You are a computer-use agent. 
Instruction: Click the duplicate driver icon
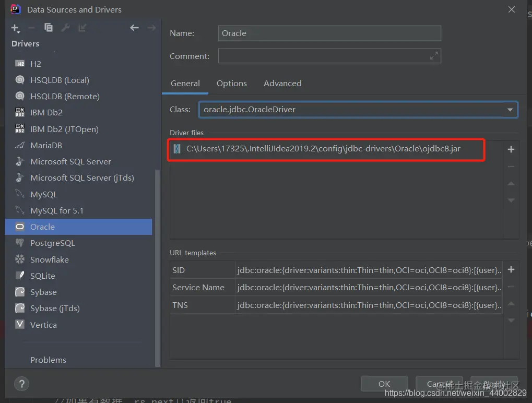point(49,28)
